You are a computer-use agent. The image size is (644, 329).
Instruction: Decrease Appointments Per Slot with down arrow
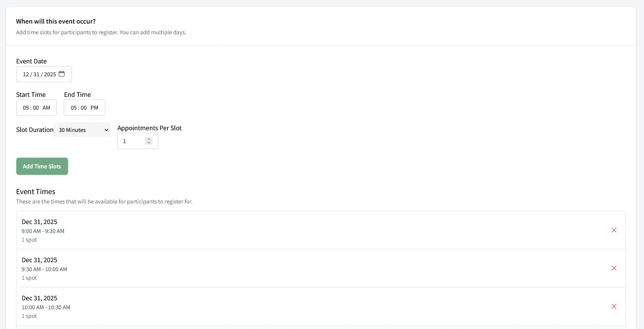148,143
